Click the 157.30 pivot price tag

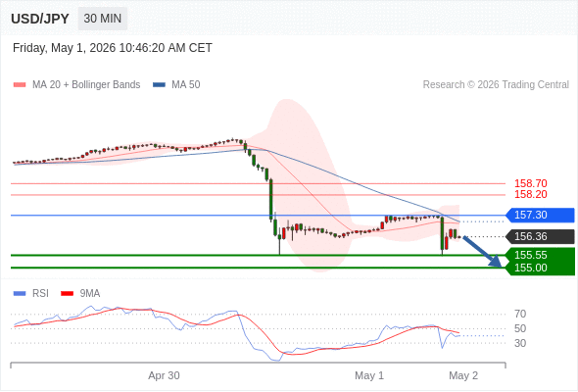(x=540, y=215)
